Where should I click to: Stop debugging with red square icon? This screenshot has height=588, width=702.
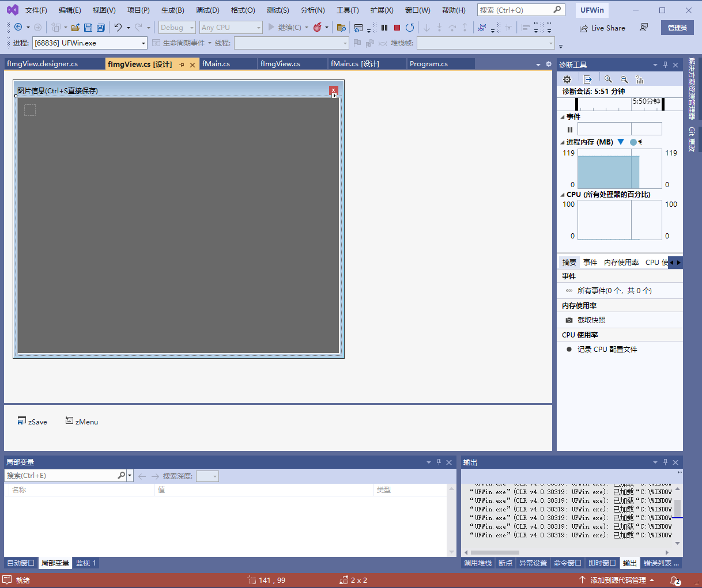(397, 27)
